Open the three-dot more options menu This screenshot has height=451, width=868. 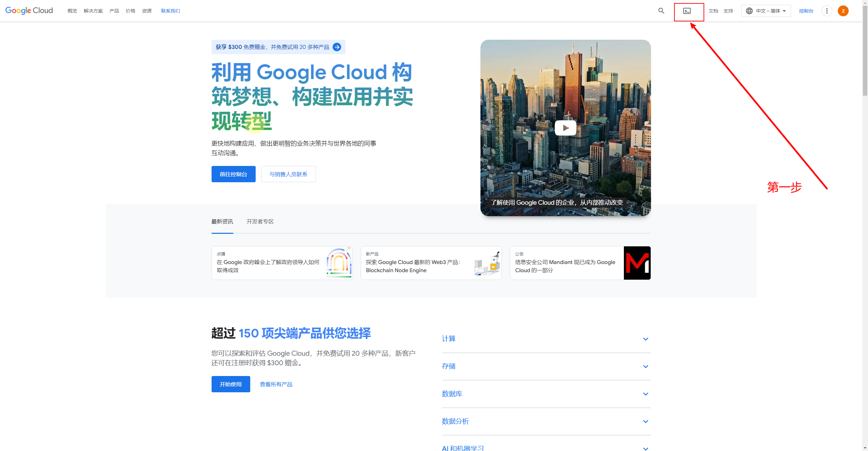point(827,11)
